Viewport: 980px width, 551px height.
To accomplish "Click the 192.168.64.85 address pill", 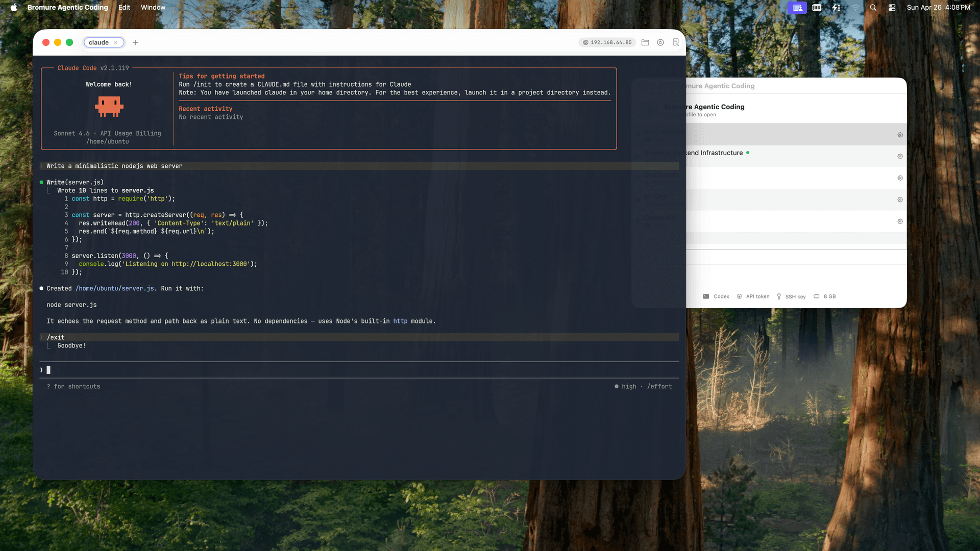I will 607,42.
